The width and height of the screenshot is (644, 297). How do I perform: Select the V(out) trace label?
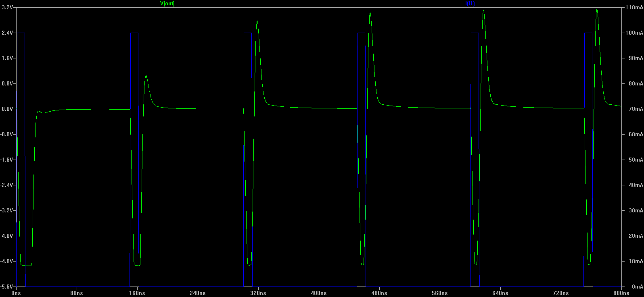[167, 3]
